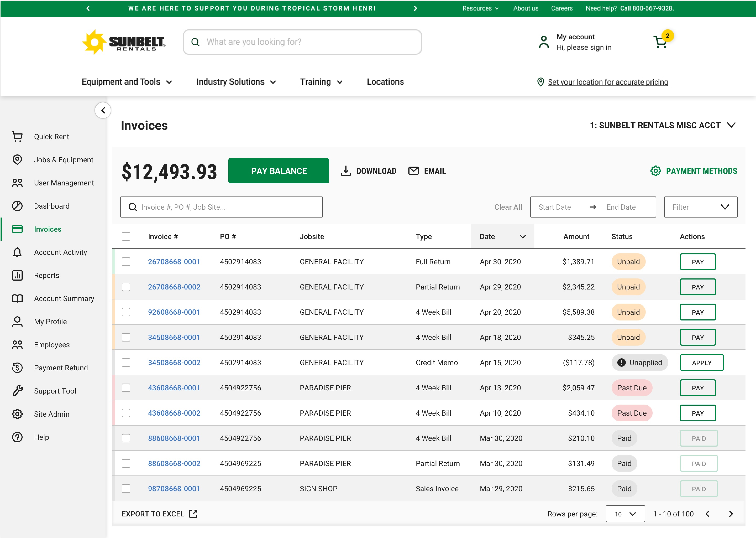Check invoice 26708668-0001 checkbox

pos(126,262)
